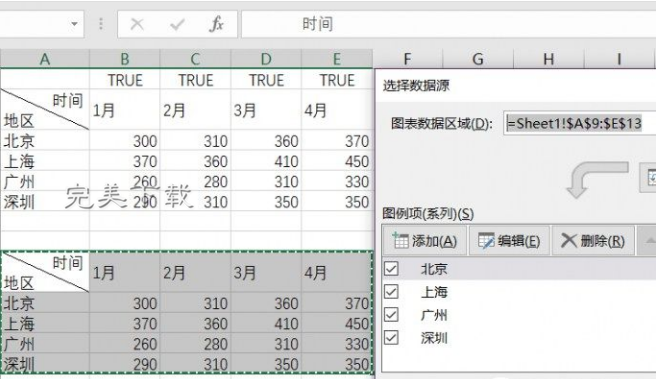
Task: Click upper table cell with value 450
Action: pyautogui.click(x=337, y=161)
